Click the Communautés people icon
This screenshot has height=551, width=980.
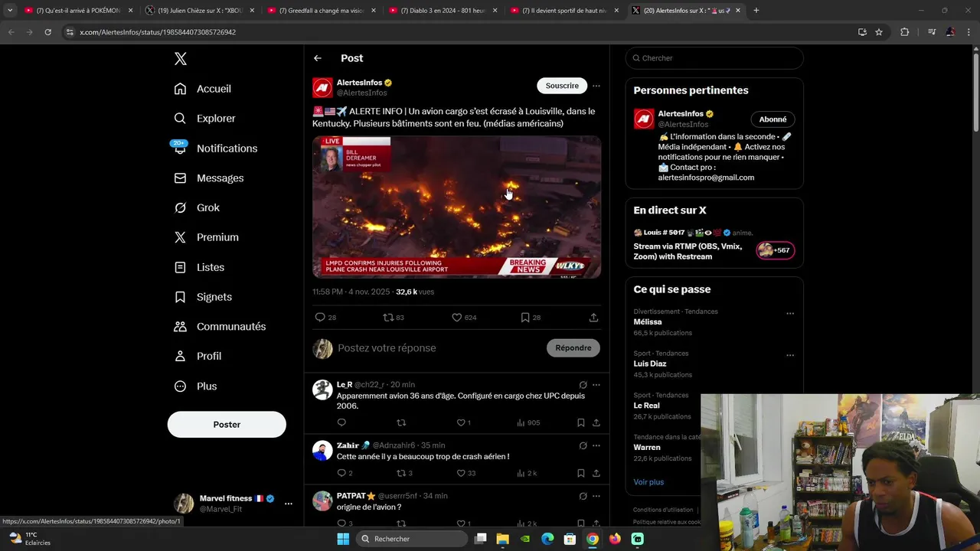point(180,327)
